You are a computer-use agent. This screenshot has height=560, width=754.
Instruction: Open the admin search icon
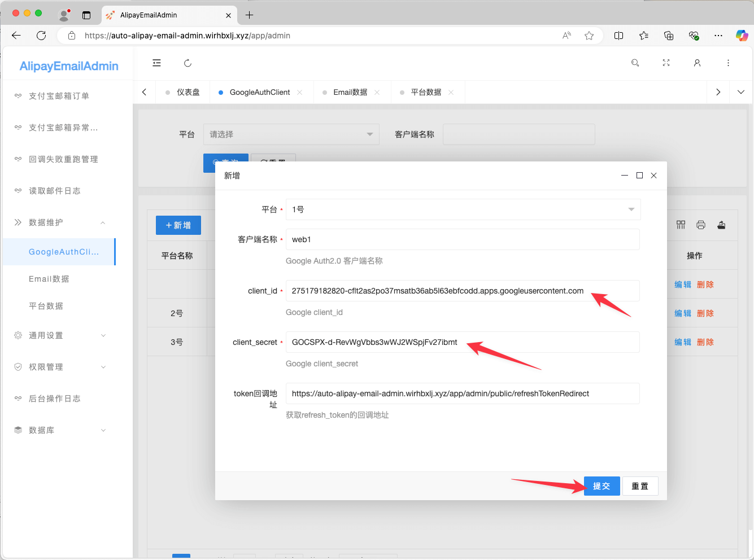click(x=635, y=63)
